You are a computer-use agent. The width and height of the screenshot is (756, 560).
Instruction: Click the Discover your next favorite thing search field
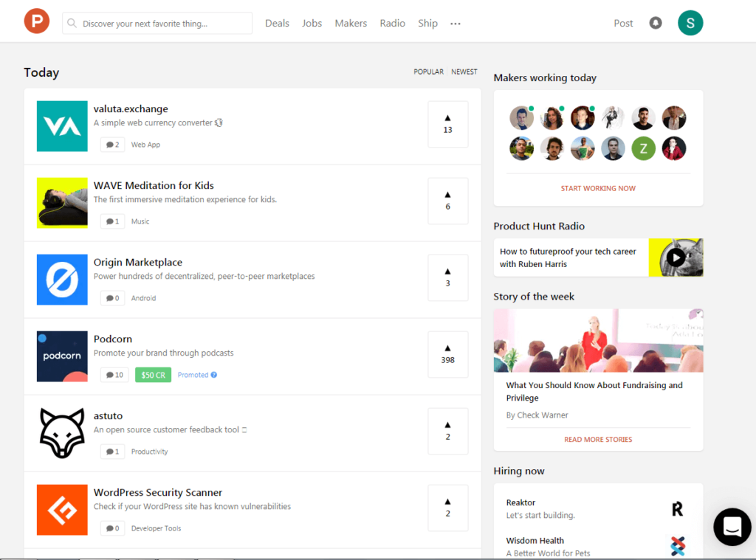coord(157,23)
